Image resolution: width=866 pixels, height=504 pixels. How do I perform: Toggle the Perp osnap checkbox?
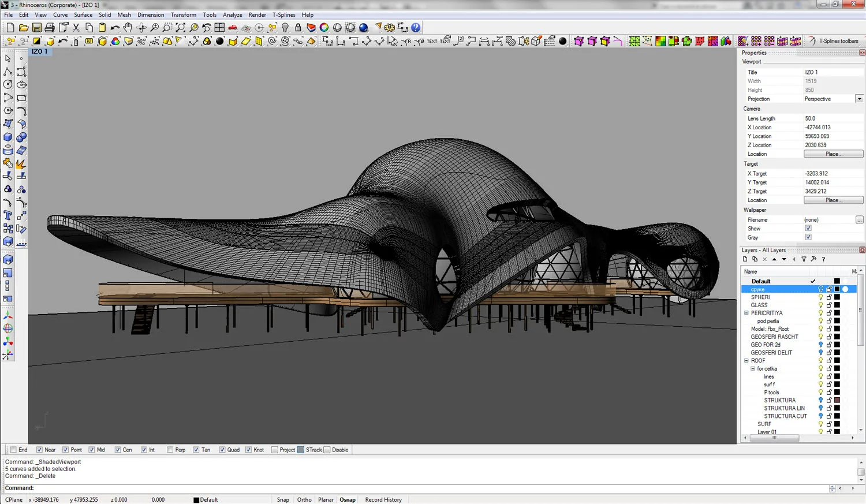click(170, 450)
